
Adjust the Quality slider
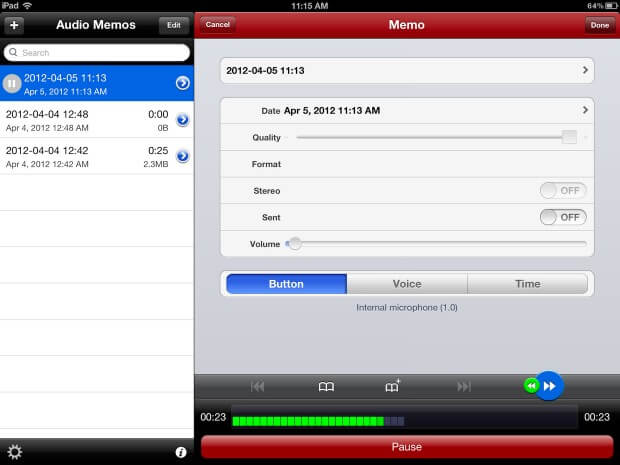point(437,138)
